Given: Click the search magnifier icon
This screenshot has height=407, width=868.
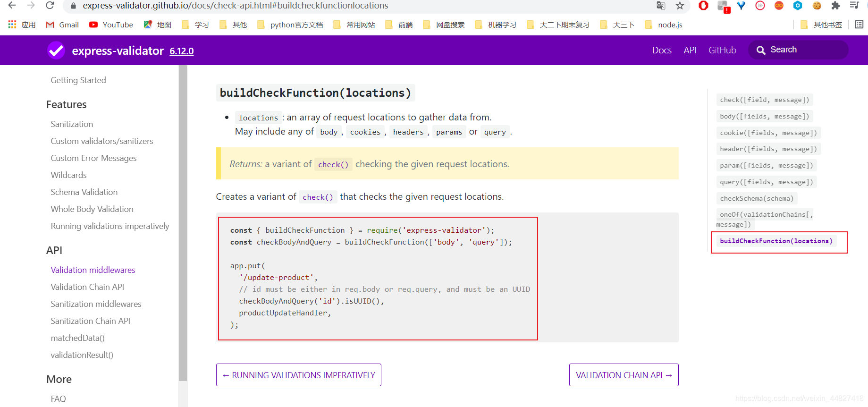Looking at the screenshot, I should [x=761, y=50].
